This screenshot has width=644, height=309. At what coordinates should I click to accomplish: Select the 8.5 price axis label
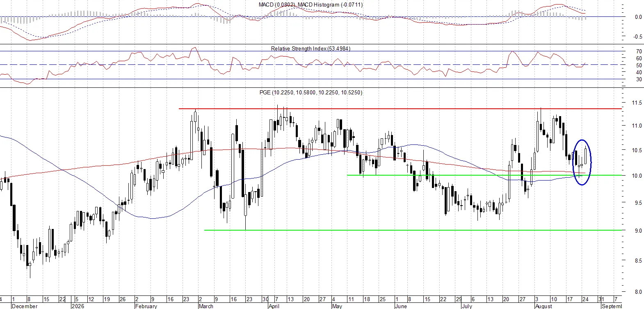click(638, 260)
